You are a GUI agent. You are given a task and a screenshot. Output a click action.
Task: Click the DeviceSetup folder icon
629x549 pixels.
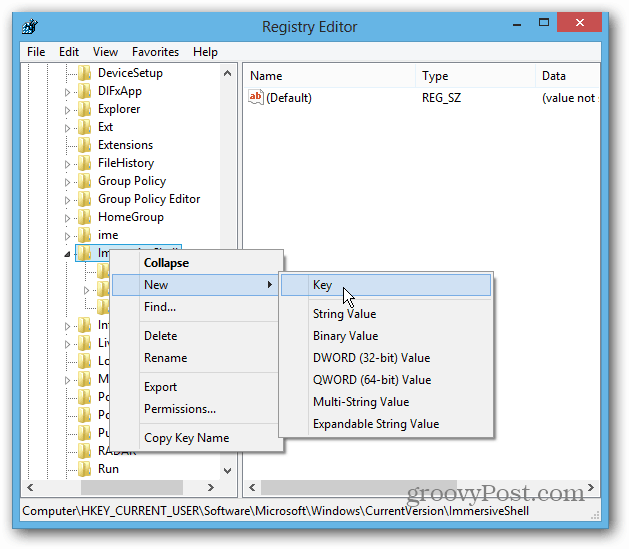coord(85,73)
